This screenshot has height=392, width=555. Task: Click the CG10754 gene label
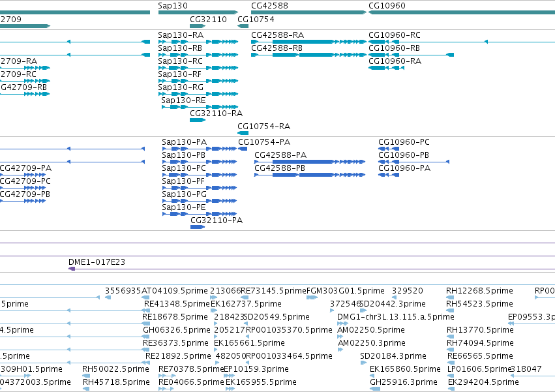pos(256,20)
